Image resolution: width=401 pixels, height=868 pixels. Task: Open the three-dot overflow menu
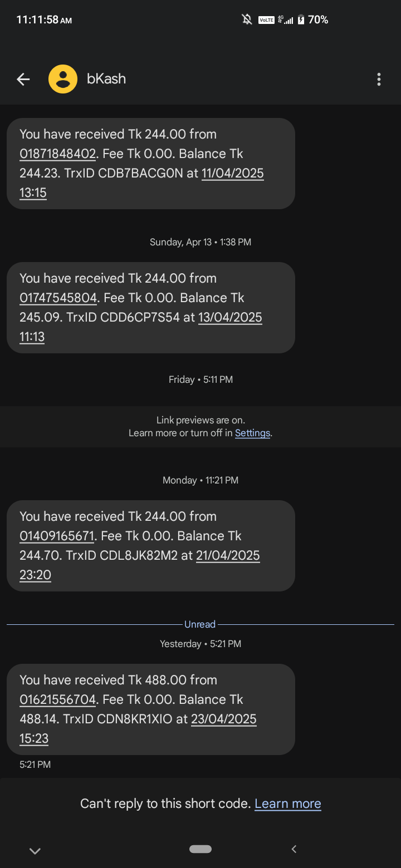pos(379,80)
